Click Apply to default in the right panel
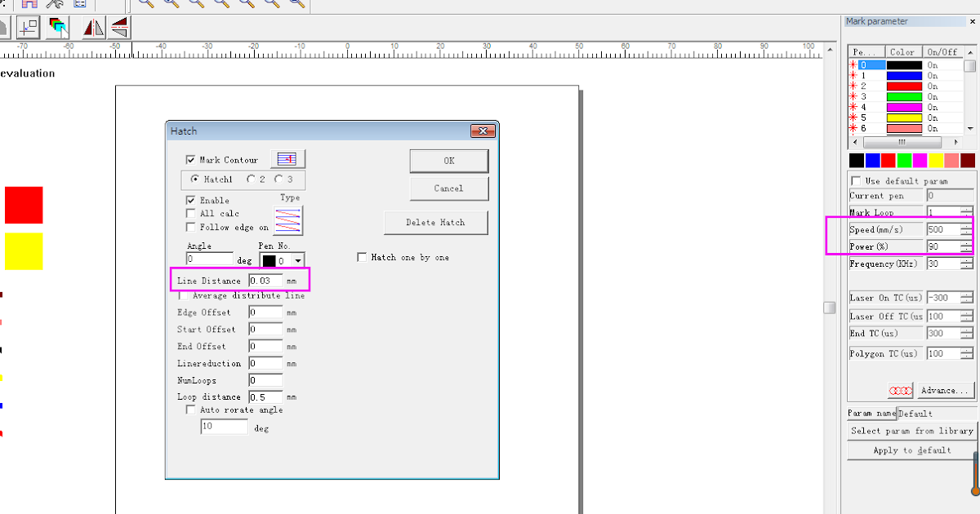 911,450
